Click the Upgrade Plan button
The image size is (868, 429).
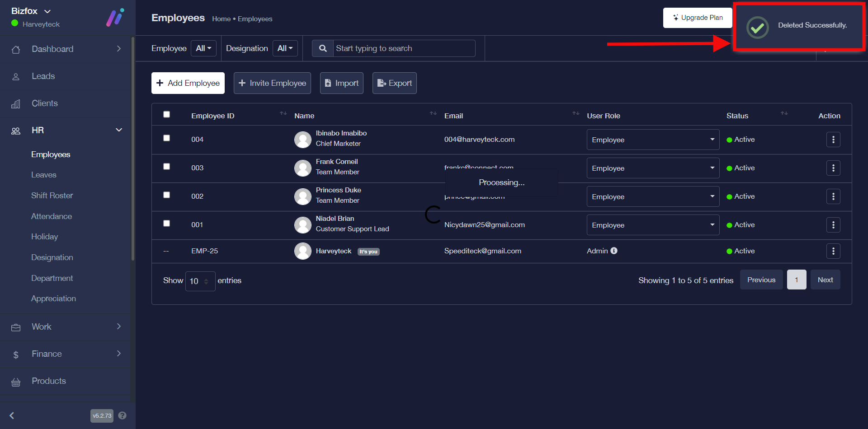coord(697,18)
